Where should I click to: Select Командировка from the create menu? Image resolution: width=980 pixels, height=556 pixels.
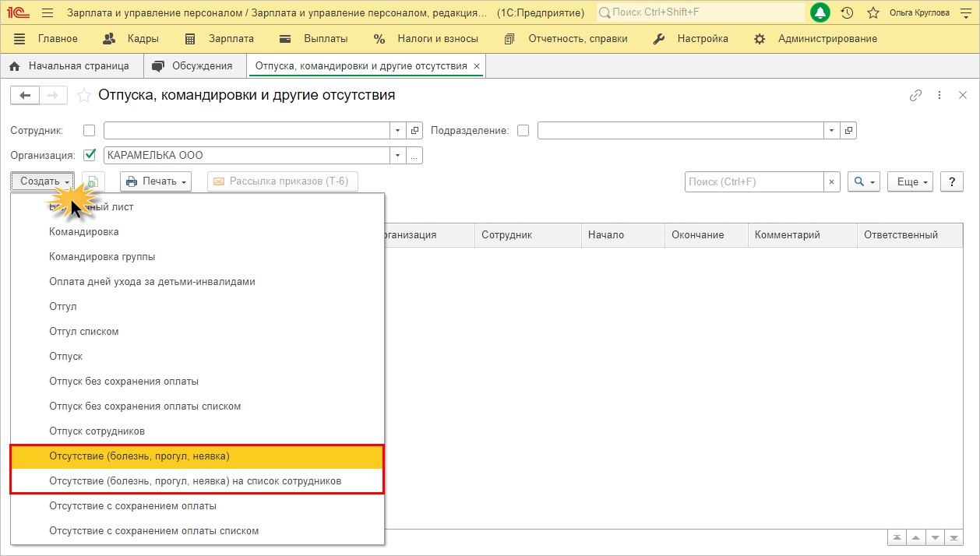coord(198,232)
